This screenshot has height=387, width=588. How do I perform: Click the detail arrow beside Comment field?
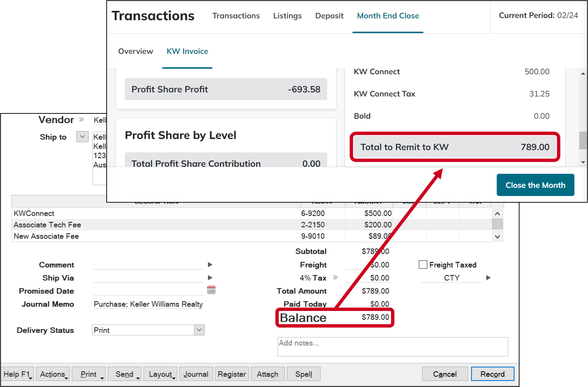coord(210,264)
